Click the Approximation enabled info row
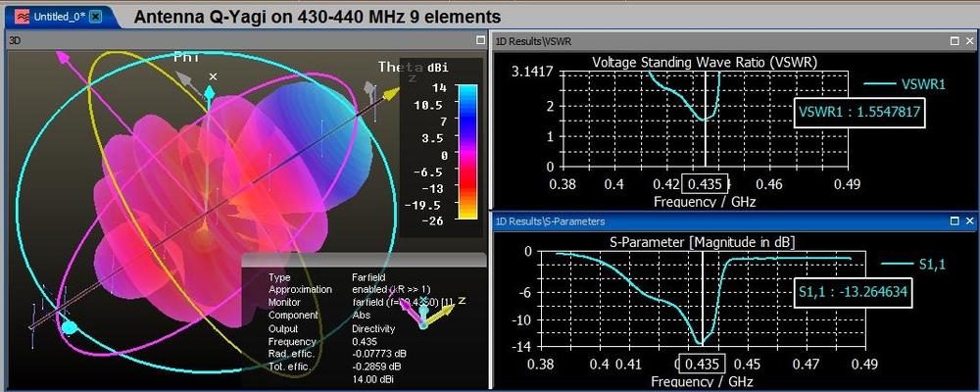980x392 pixels. [x=350, y=289]
